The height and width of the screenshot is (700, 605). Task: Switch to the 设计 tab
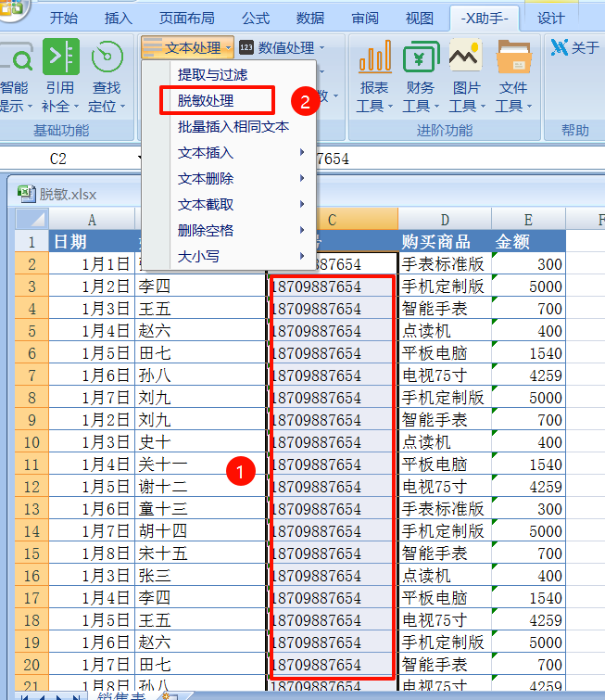point(550,18)
